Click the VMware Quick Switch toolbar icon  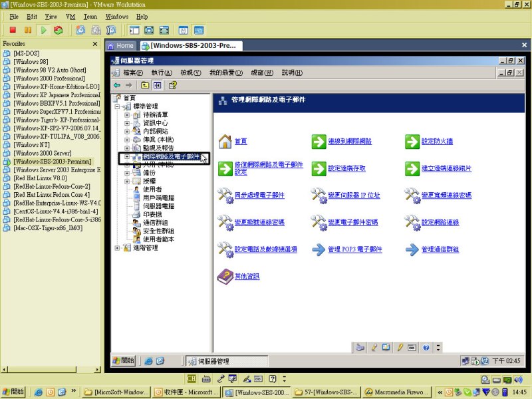coord(164,30)
